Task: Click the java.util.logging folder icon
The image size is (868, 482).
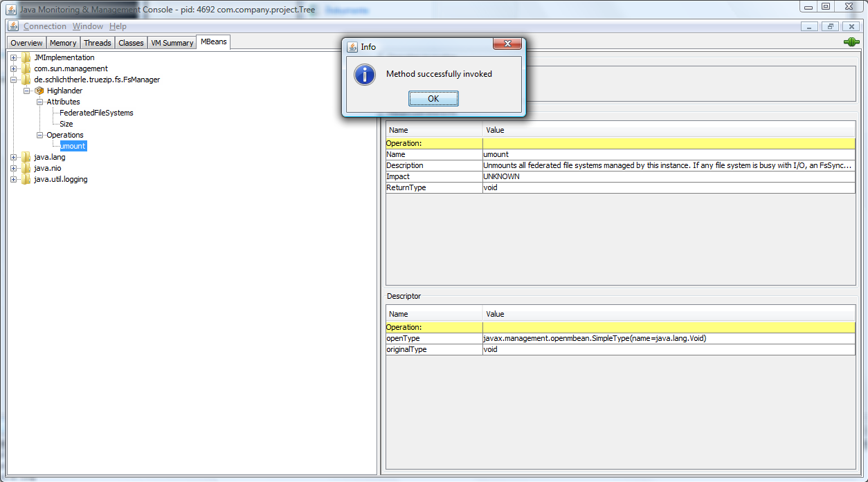Action: coord(26,179)
